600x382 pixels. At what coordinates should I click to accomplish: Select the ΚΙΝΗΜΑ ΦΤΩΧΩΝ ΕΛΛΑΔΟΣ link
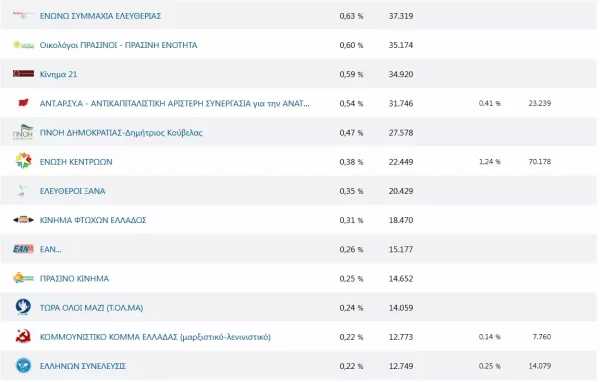93,220
